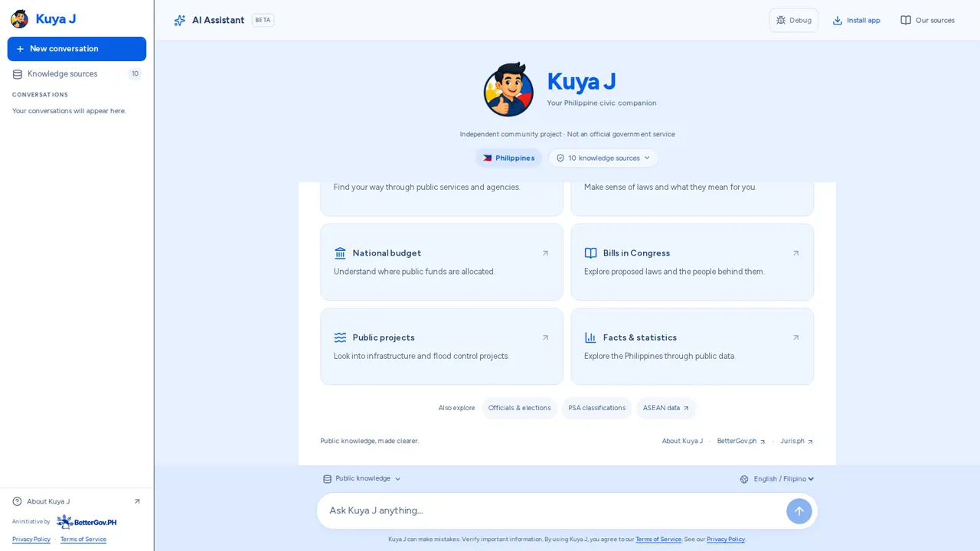Click the National budget bank icon
This screenshot has height=551, width=980.
[x=340, y=253]
